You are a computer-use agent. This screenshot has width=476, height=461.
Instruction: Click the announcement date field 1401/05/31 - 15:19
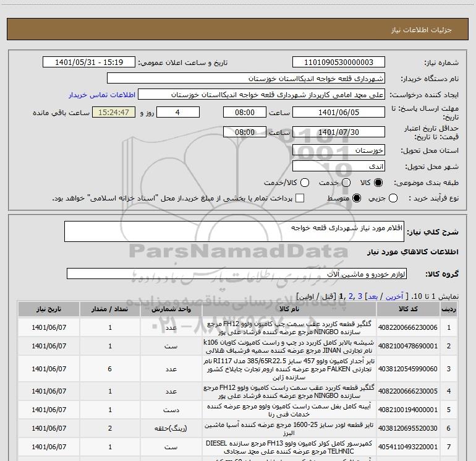tap(89, 62)
